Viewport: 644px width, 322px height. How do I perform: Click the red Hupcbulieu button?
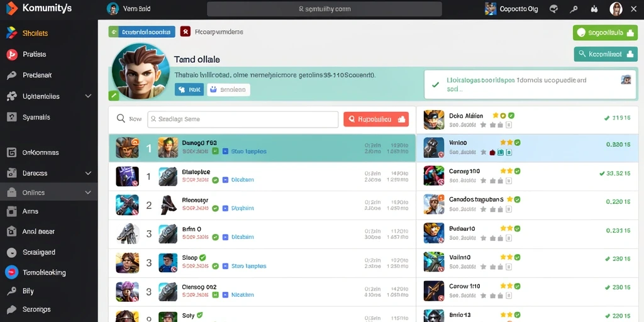[376, 119]
